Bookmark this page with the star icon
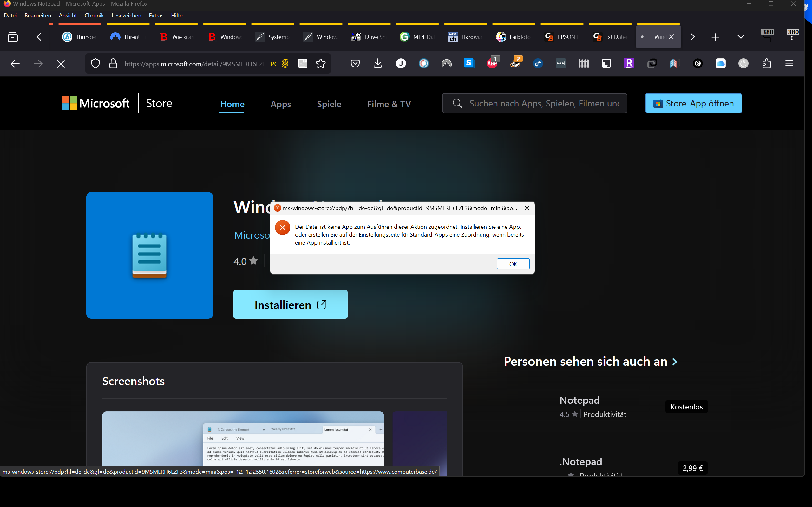This screenshot has width=812, height=507. tap(320, 63)
